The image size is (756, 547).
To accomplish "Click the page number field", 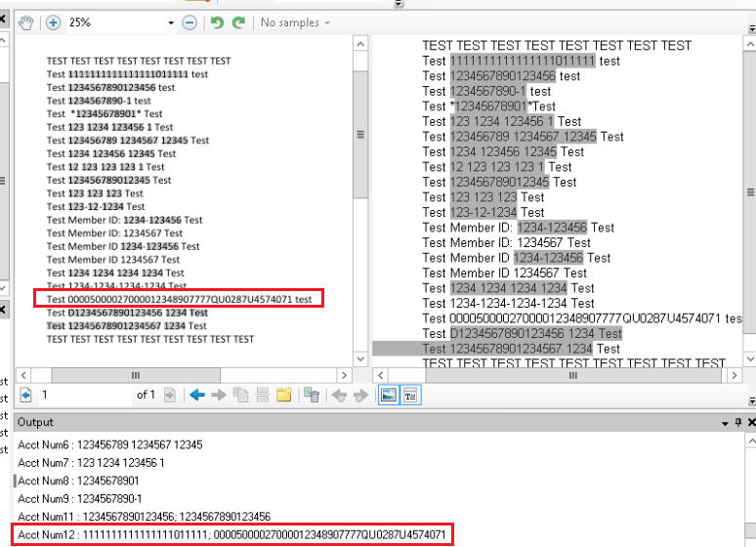I will [x=84, y=395].
